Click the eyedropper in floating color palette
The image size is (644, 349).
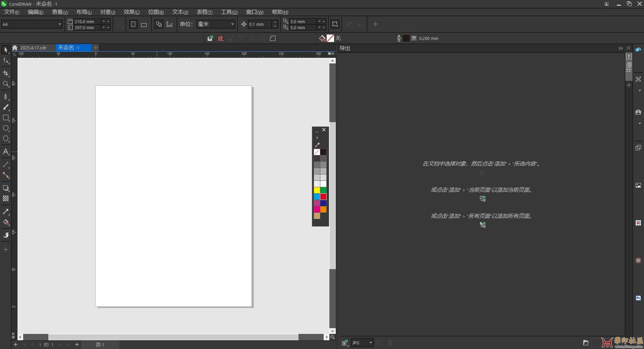pyautogui.click(x=317, y=145)
